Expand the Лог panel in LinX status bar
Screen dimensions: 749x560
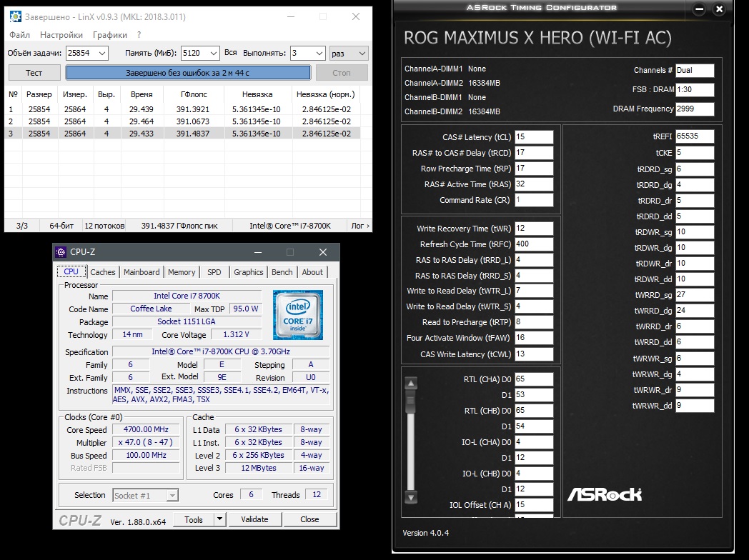360,225
